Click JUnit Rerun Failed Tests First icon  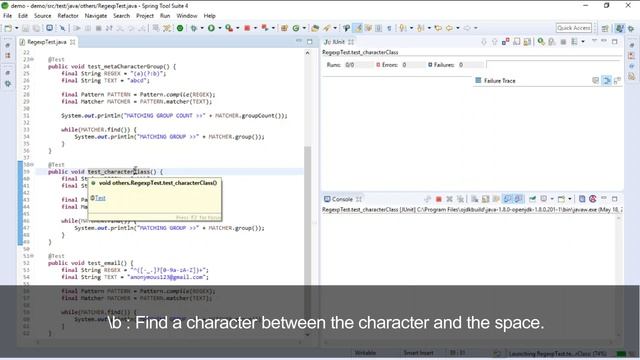pyautogui.click(x=552, y=42)
